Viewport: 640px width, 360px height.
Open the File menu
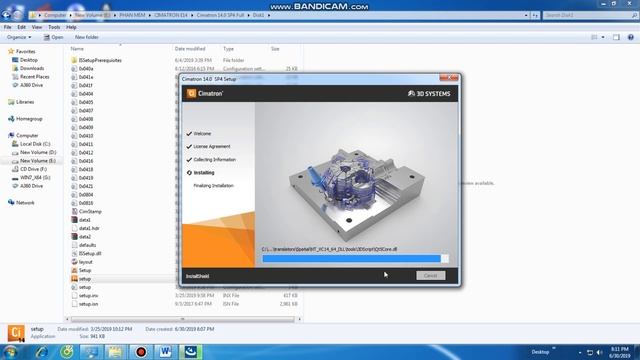[7, 27]
